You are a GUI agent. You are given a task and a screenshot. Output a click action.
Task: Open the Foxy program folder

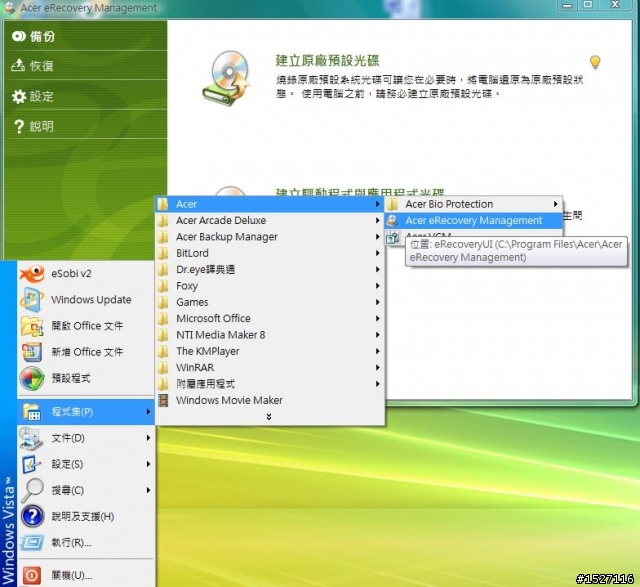269,286
